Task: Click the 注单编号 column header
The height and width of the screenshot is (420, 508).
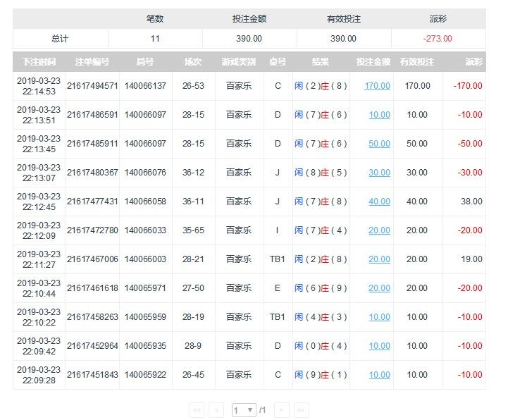Action: coord(92,61)
